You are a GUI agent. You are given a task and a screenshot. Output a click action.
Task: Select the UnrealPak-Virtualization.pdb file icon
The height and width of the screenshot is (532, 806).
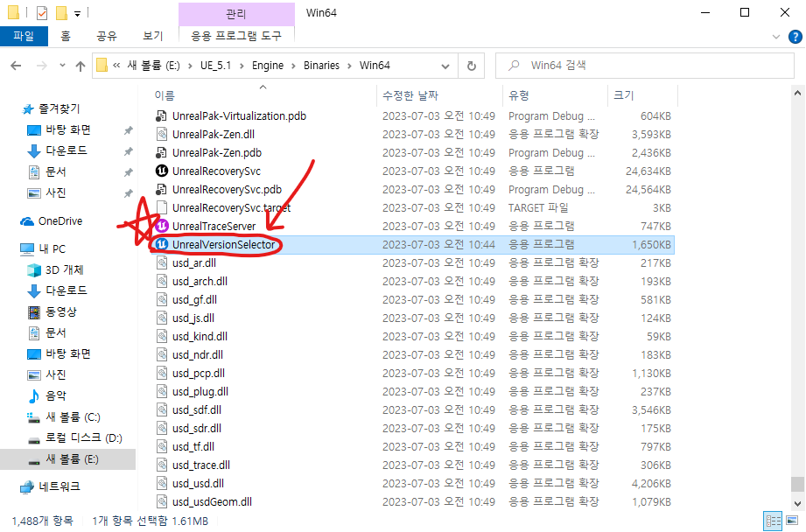(x=162, y=115)
